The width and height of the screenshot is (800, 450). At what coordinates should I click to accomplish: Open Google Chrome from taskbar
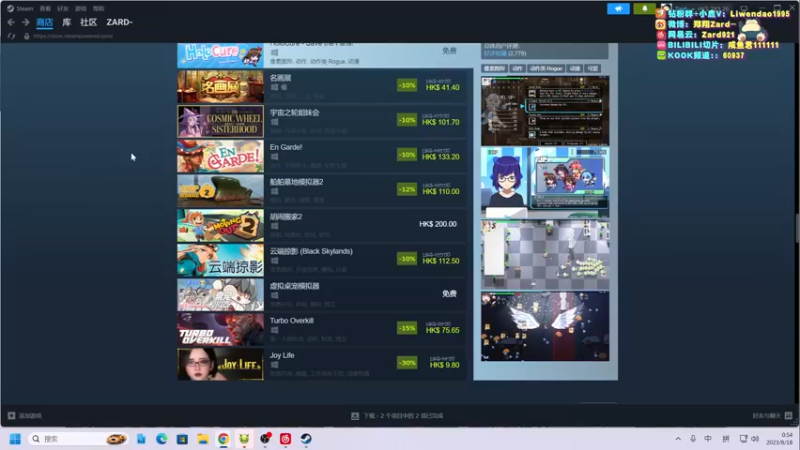[223, 439]
